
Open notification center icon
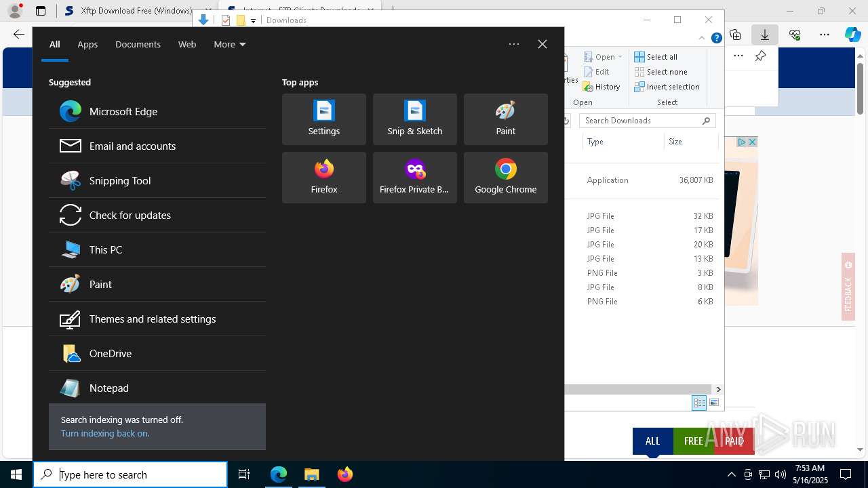click(x=846, y=474)
